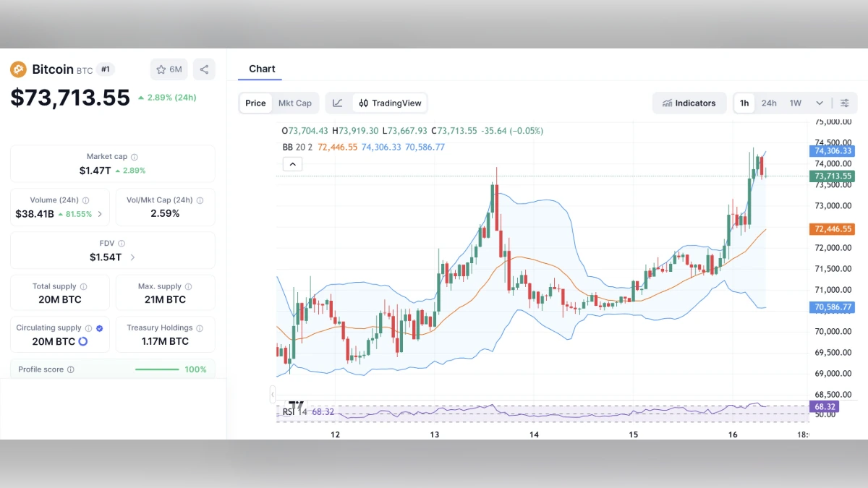
Task: Switch to the Chart tab
Action: tap(260, 69)
